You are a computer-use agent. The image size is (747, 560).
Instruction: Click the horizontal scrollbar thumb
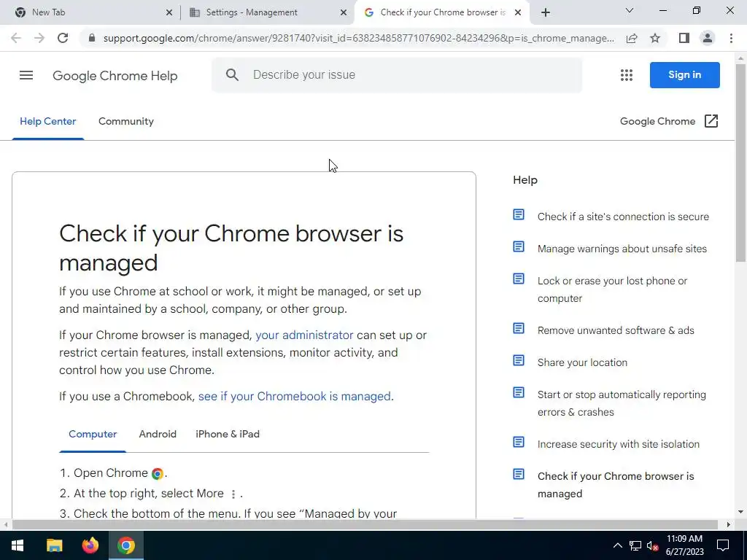coord(365,524)
